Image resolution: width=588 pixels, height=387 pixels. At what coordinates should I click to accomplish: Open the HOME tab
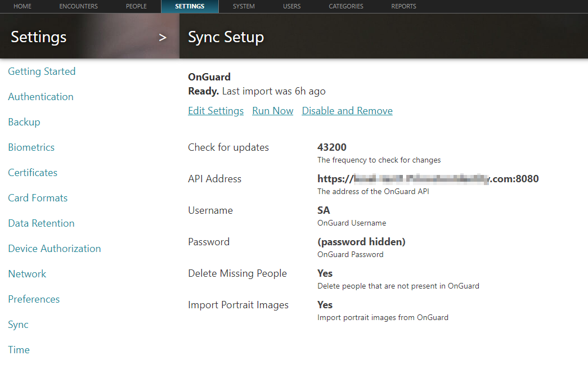click(23, 6)
